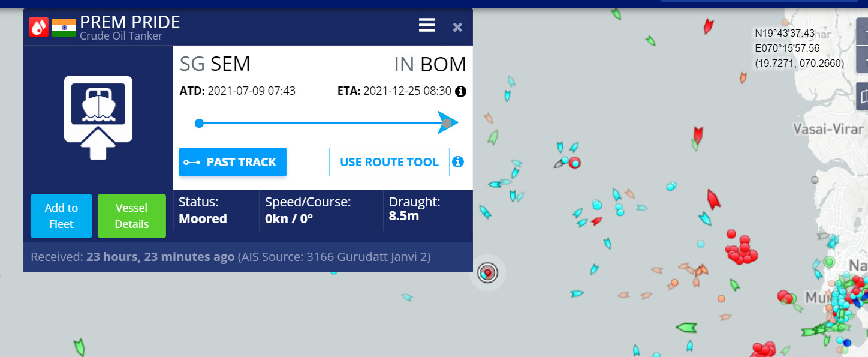Open Vessel Details page
The image size is (868, 357).
pyautogui.click(x=131, y=216)
